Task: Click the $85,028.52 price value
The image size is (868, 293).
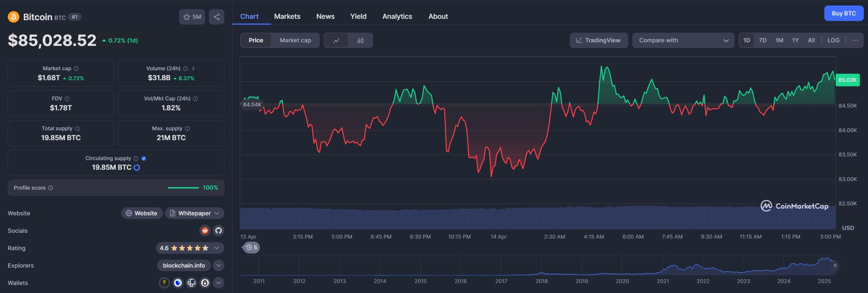Action: click(x=52, y=40)
